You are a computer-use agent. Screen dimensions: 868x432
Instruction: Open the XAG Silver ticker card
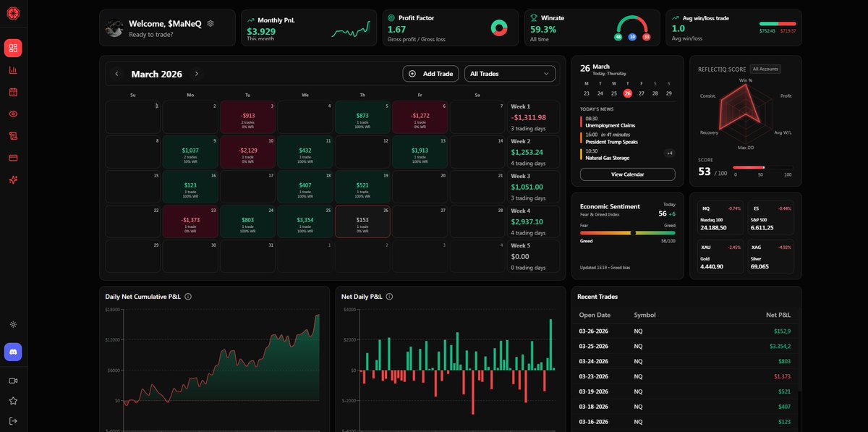coord(771,255)
